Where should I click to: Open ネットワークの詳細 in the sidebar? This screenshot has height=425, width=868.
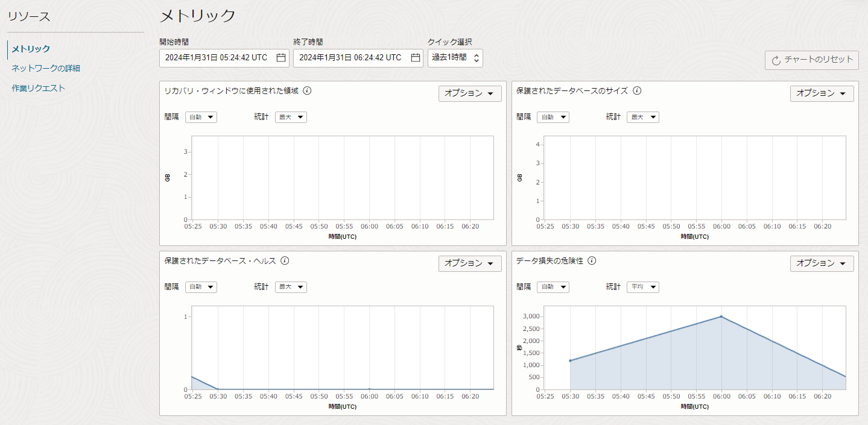[46, 68]
